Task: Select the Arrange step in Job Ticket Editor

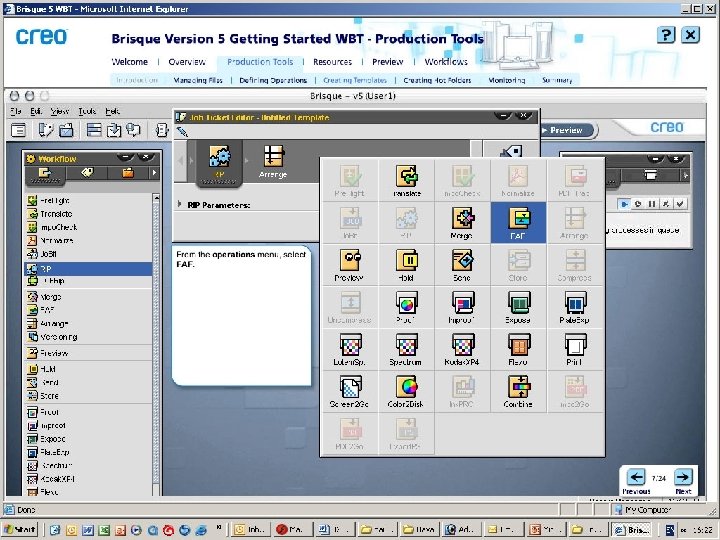Action: [x=273, y=162]
